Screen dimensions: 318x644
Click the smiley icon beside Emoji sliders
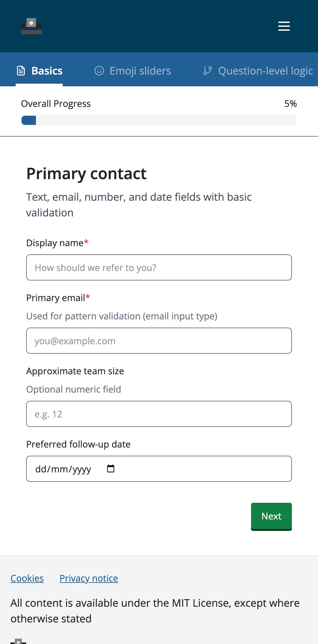[x=99, y=71]
